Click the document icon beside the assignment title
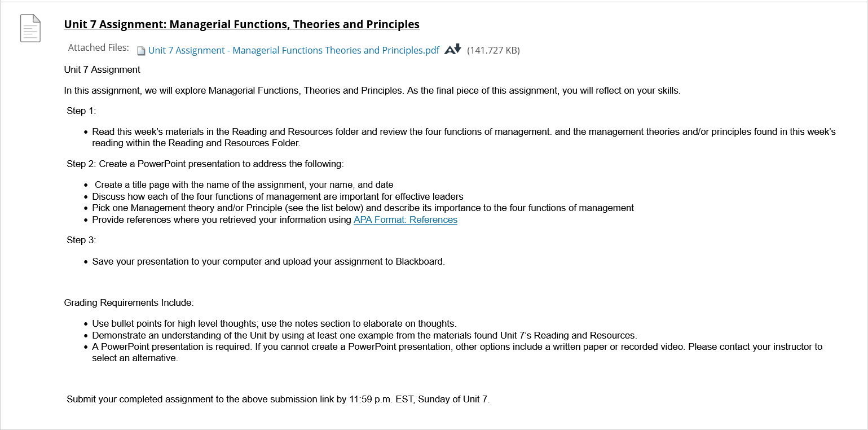 pos(30,28)
